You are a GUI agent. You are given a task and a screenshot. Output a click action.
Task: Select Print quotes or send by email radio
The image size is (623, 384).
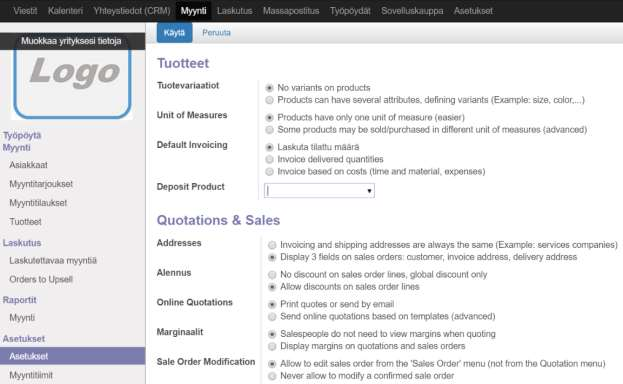[x=272, y=304]
